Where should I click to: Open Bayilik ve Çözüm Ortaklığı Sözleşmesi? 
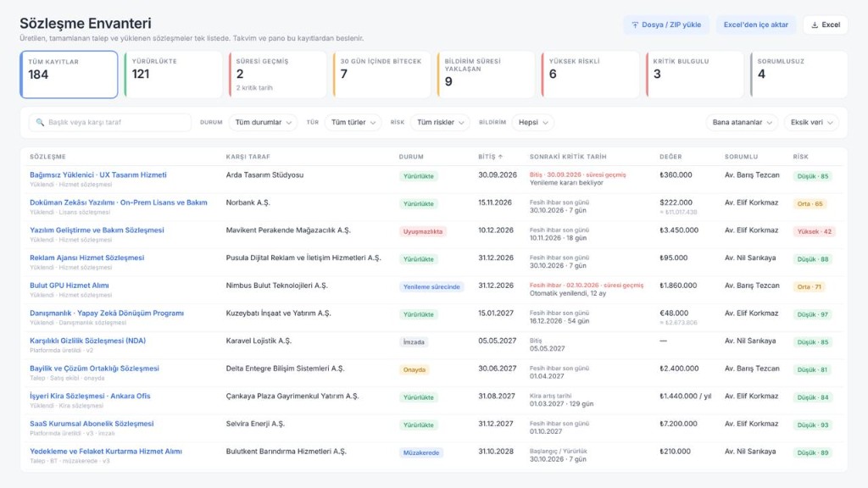click(94, 369)
